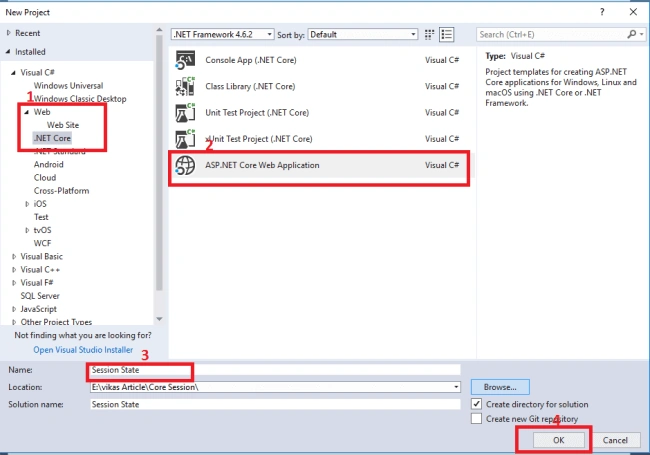This screenshot has width=650, height=455.
Task: Expand the JavaScript node
Action: (14, 309)
